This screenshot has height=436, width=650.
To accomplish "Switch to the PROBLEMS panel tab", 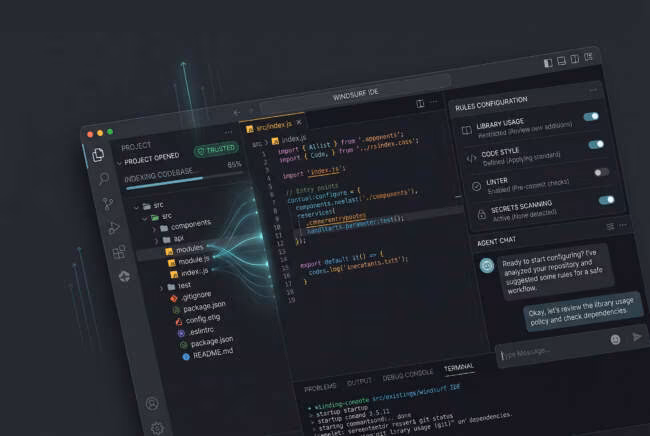I will (x=320, y=388).
